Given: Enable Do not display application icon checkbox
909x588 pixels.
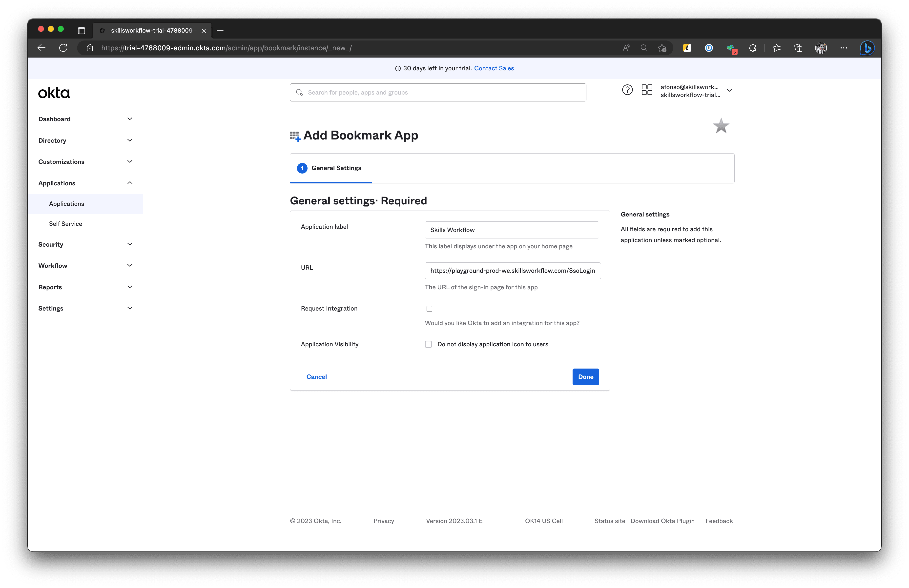Looking at the screenshot, I should [429, 344].
